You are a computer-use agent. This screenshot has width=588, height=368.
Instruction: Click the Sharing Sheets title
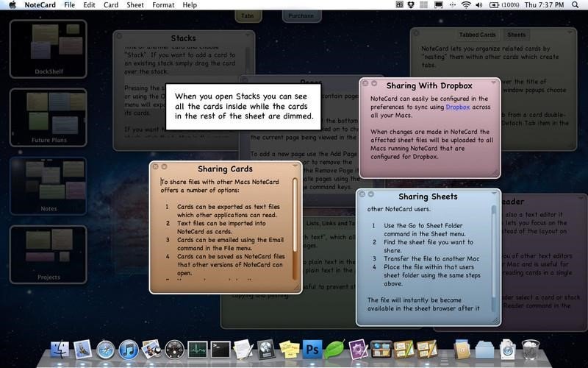(428, 197)
